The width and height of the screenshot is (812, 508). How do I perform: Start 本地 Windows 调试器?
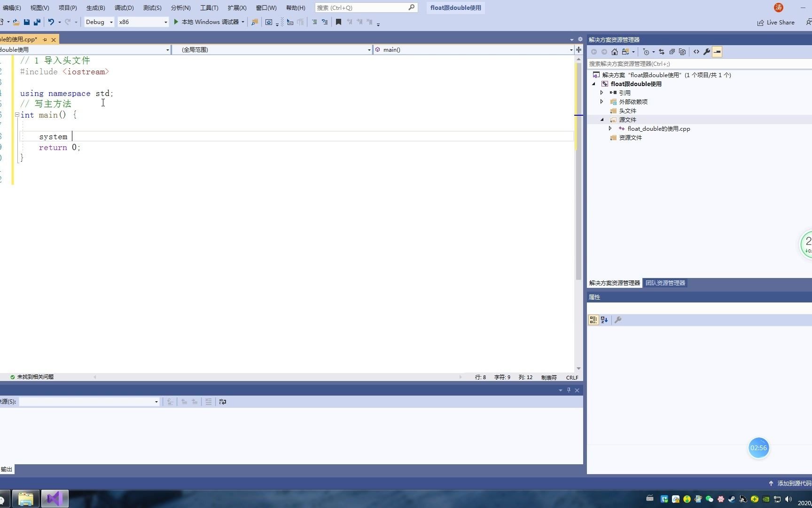pyautogui.click(x=206, y=22)
